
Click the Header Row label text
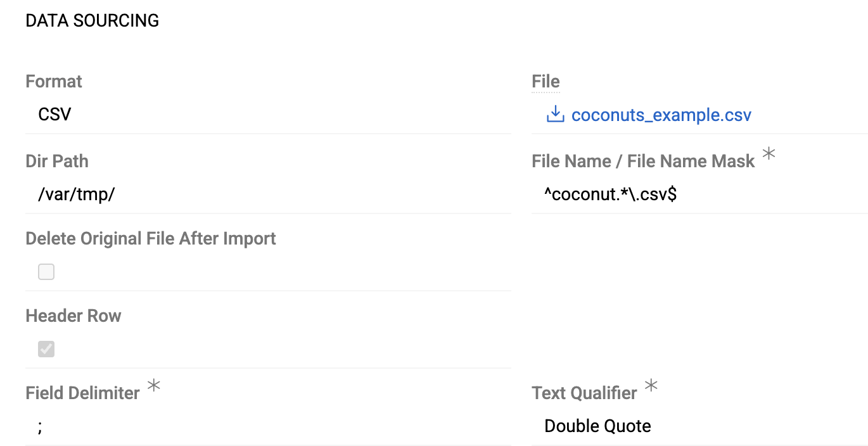click(73, 316)
